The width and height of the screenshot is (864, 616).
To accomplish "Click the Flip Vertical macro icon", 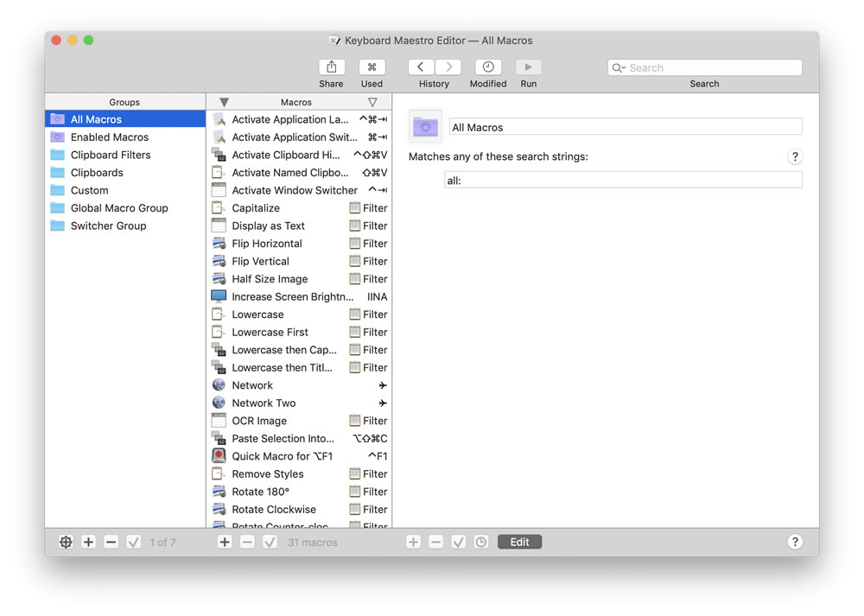I will [219, 261].
